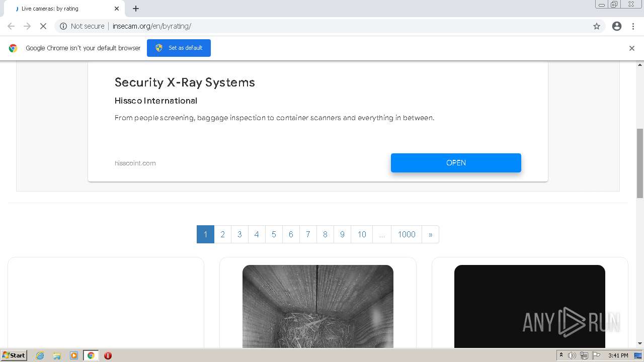Select pagination page 1
The image size is (644, 362).
(205, 234)
